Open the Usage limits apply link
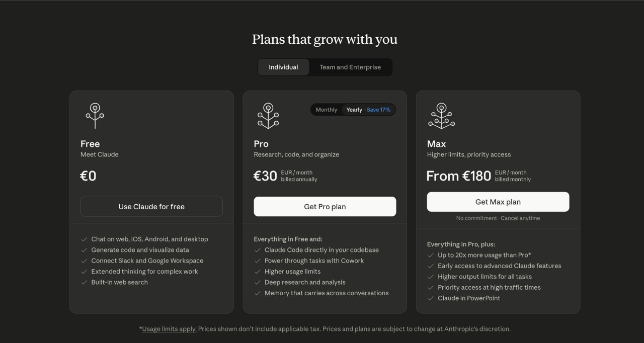Viewport: 644px width, 343px height. (x=169, y=329)
